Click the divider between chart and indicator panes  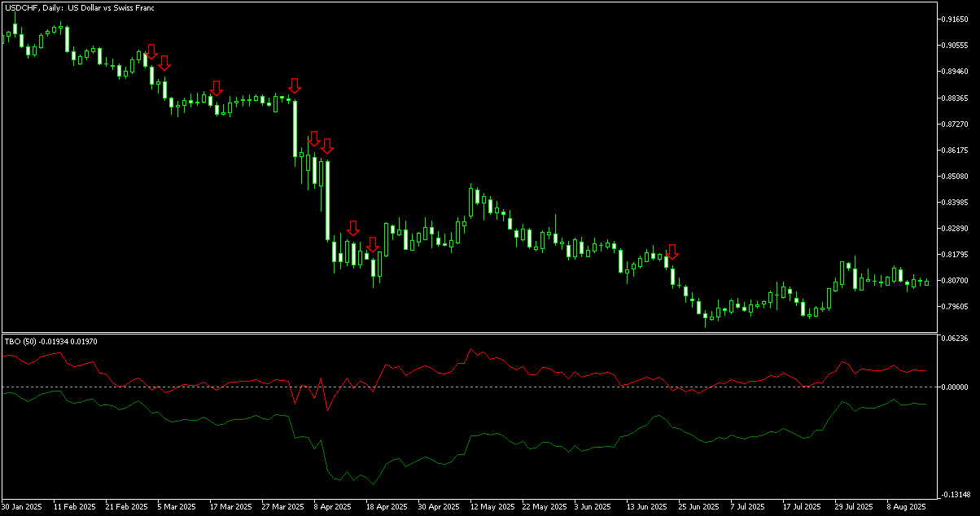click(488, 332)
